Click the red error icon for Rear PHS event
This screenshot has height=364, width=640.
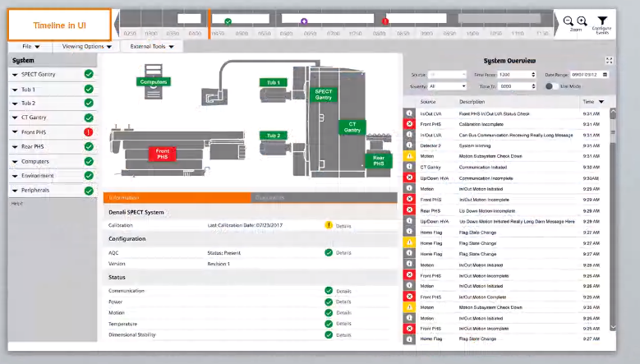pos(409,210)
